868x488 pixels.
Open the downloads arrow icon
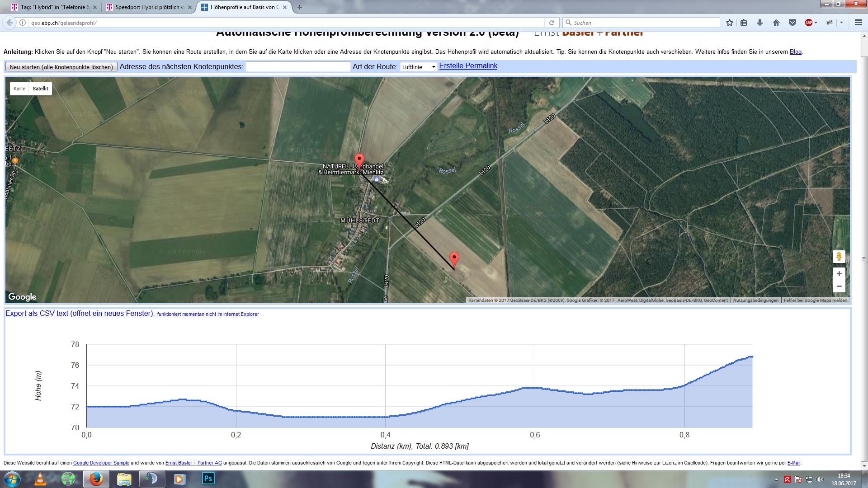760,23
